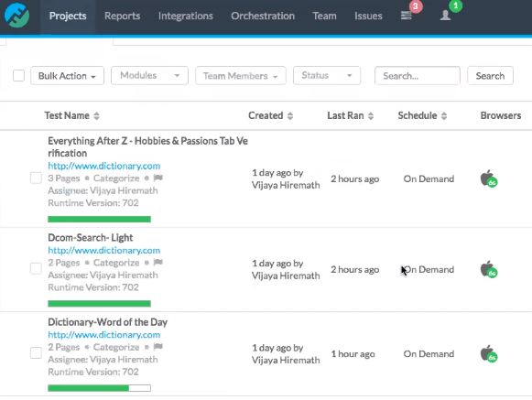The width and height of the screenshot is (532, 400).
Task: Click Assignee: Vijaya Hiremath under Everything After Z
Action: [103, 190]
